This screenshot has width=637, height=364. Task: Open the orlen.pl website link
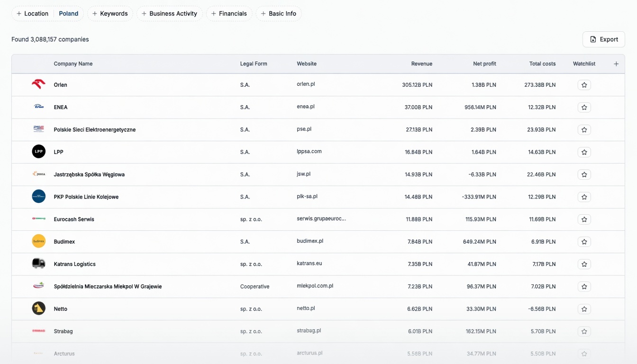click(x=306, y=84)
